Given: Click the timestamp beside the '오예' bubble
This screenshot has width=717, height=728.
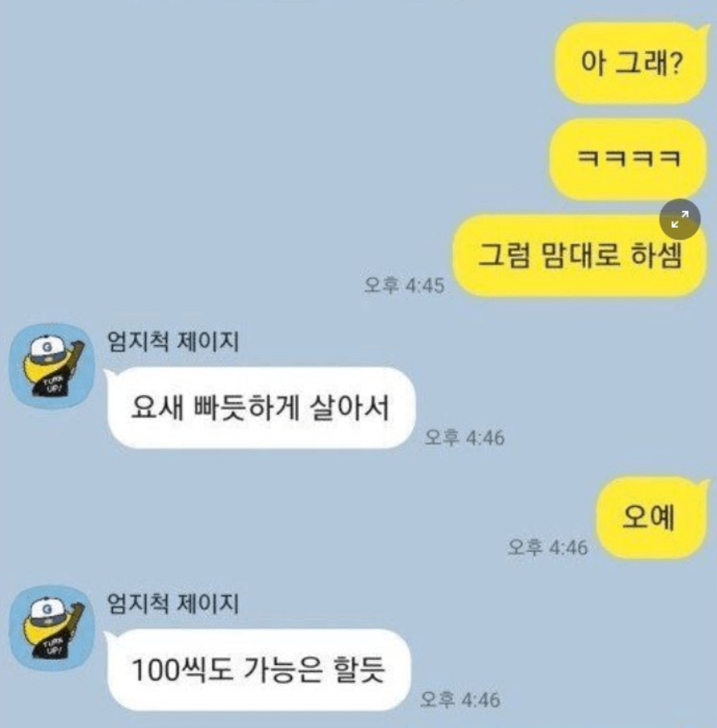Looking at the screenshot, I should pos(548,547).
